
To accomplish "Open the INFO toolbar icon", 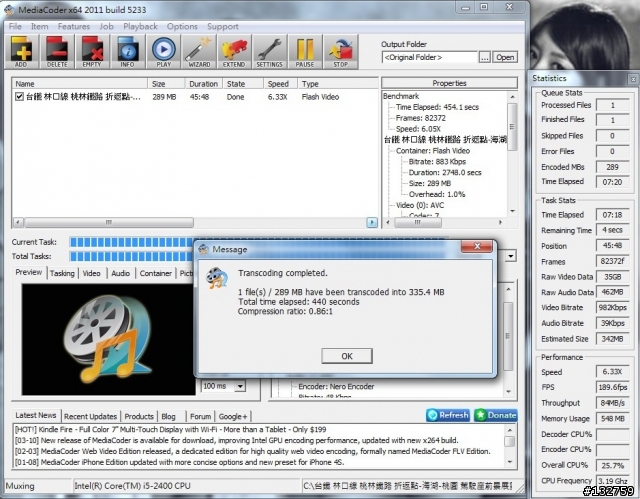I will coord(128,51).
